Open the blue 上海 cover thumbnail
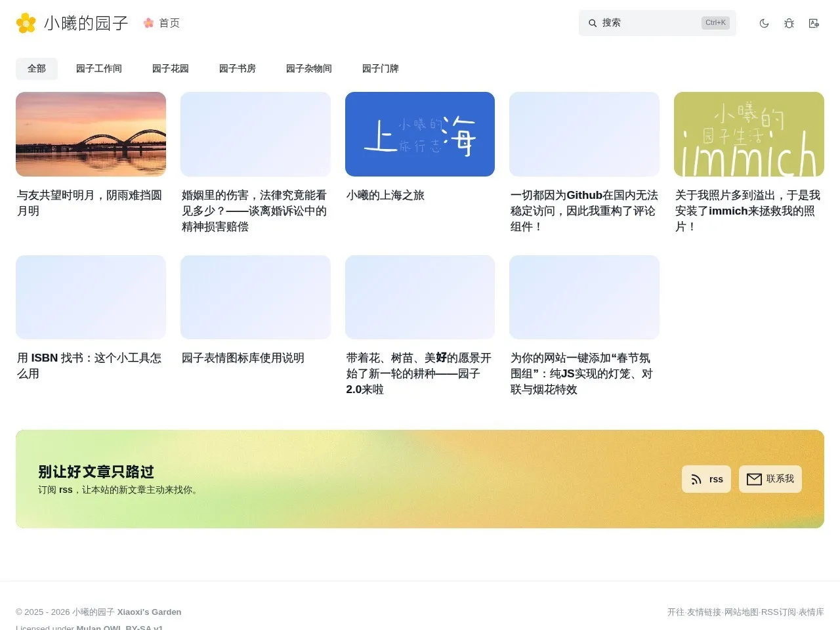 (420, 134)
